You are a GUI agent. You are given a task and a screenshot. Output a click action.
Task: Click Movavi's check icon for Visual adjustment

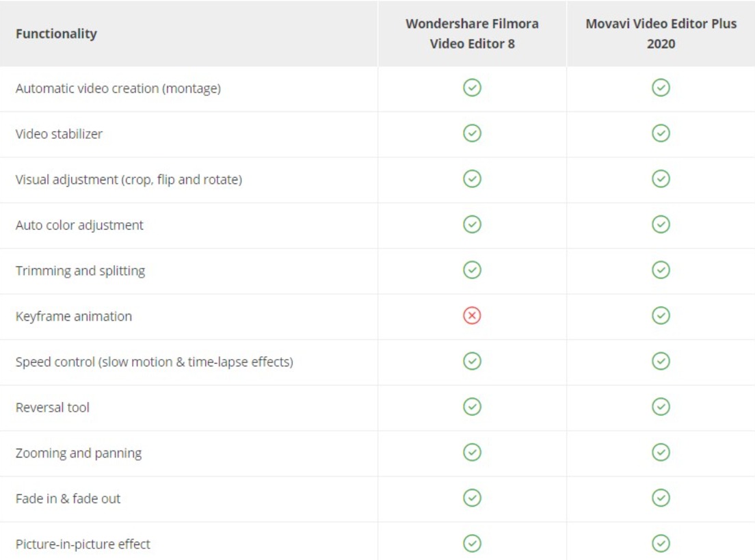tap(660, 179)
